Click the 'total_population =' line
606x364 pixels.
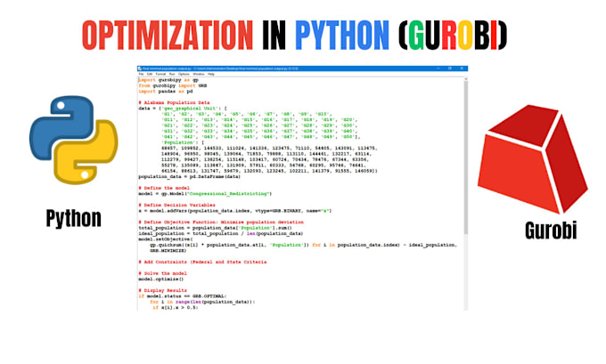[x=216, y=228]
